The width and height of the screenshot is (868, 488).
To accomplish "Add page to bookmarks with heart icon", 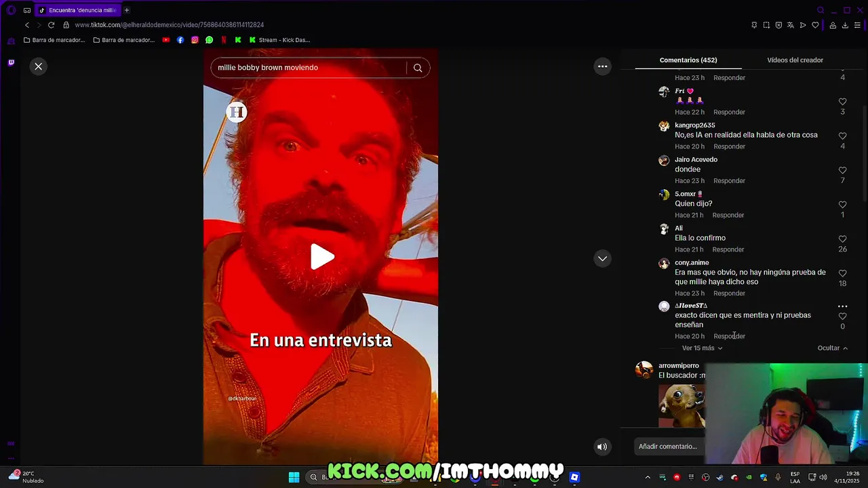I will (x=815, y=25).
